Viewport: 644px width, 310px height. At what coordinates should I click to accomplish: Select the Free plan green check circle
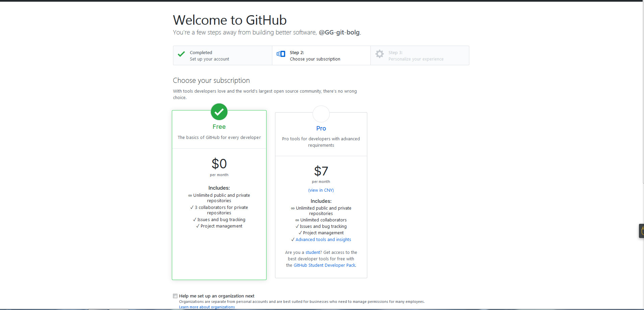click(219, 112)
